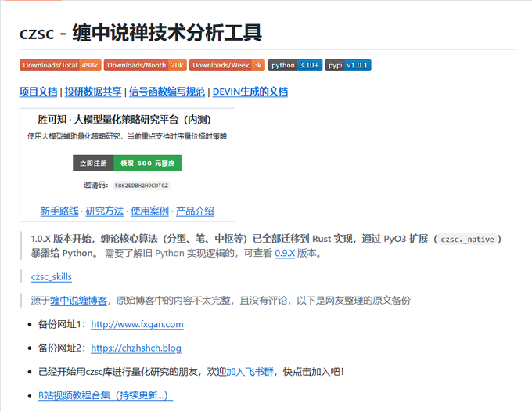Open the Downloads/Total 498k badge
This screenshot has width=532, height=411.
tap(60, 65)
